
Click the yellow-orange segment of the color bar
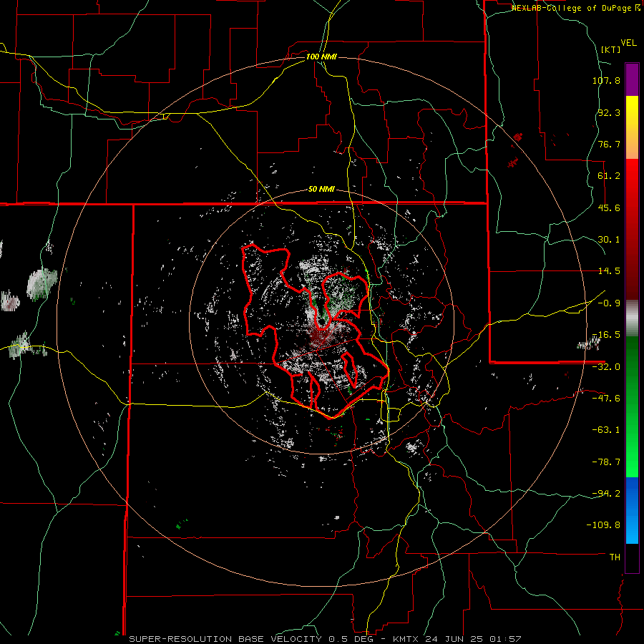point(632,127)
